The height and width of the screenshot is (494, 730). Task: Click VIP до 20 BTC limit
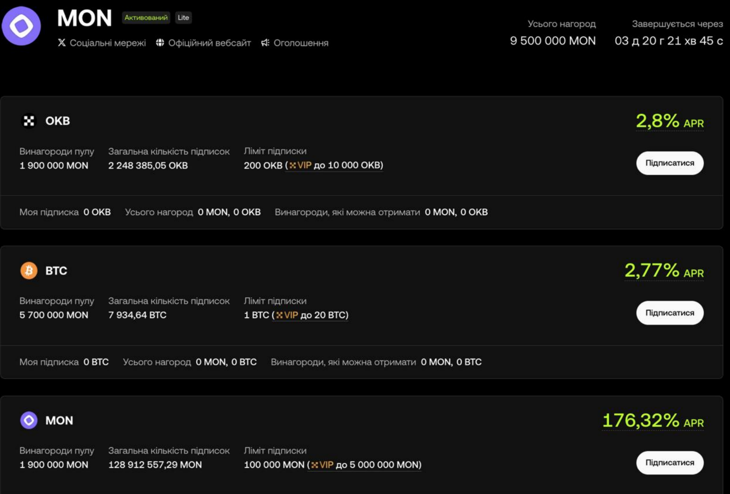click(311, 315)
